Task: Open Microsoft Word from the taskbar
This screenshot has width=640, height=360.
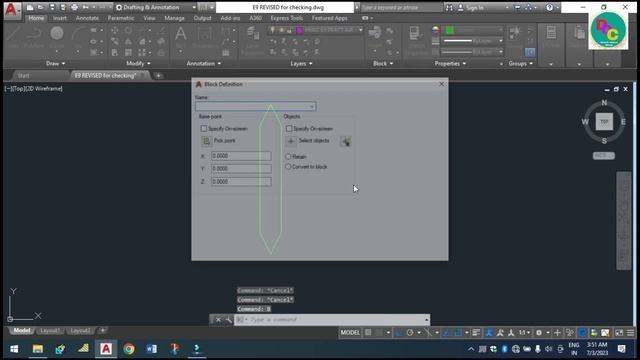Action: pyautogui.click(x=151, y=349)
